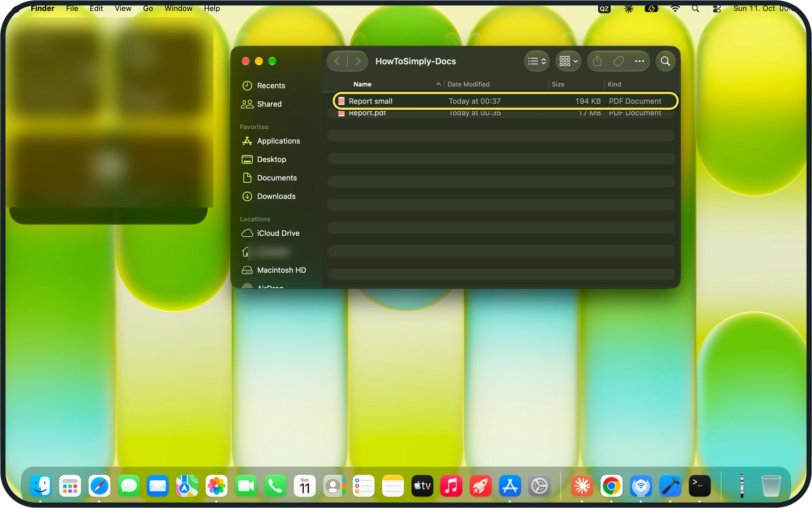Screen dimensions: 812x508
Task: Open Xcode from the Dock
Action: click(670, 486)
